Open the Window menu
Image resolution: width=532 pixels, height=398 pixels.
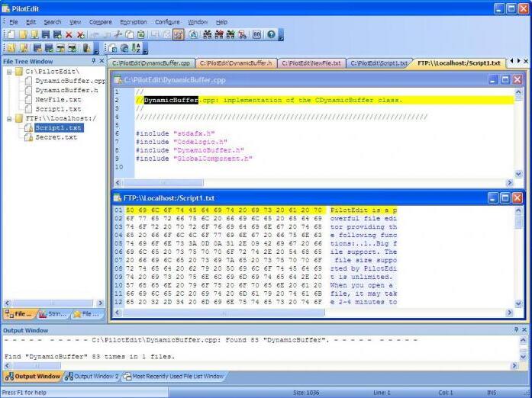point(198,22)
